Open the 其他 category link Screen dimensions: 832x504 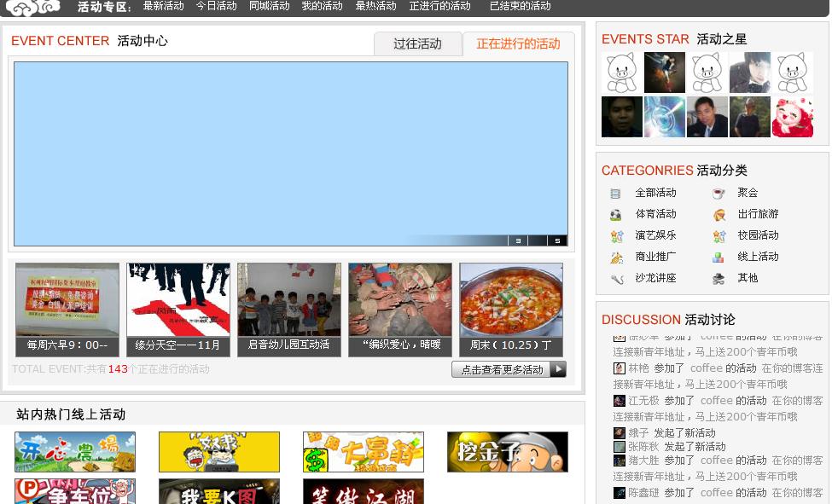pos(748,277)
